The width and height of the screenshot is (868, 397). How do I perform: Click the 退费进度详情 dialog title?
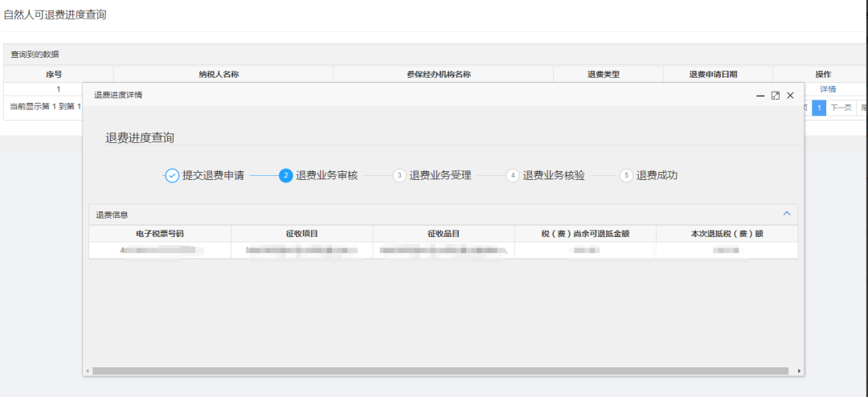pos(118,96)
